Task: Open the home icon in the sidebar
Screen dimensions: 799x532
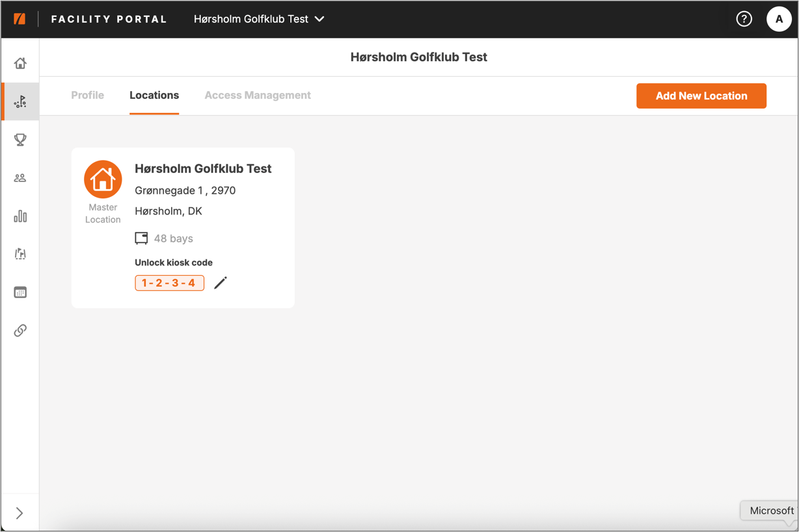Action: [20, 63]
